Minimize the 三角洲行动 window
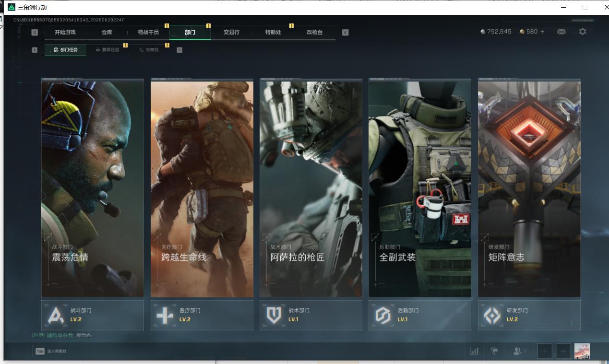This screenshot has width=609, height=364. (x=563, y=7)
